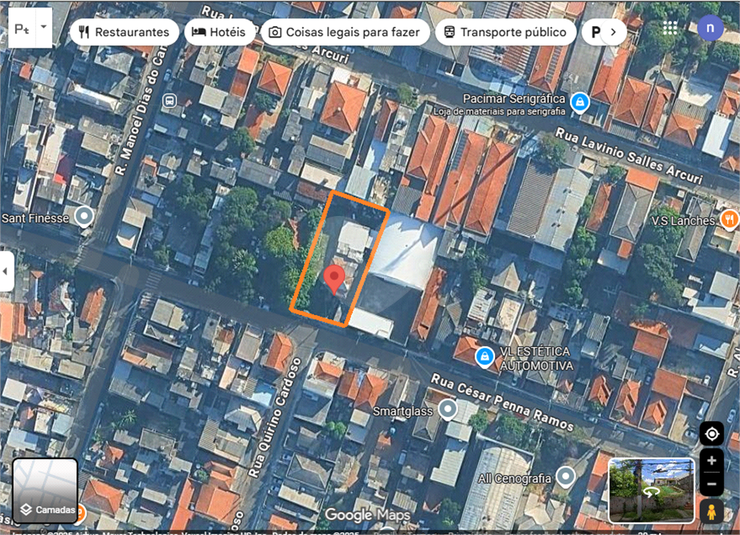Screen dimensions: 740x535
Task: Zoom in with the plus button
Action: (x=711, y=461)
